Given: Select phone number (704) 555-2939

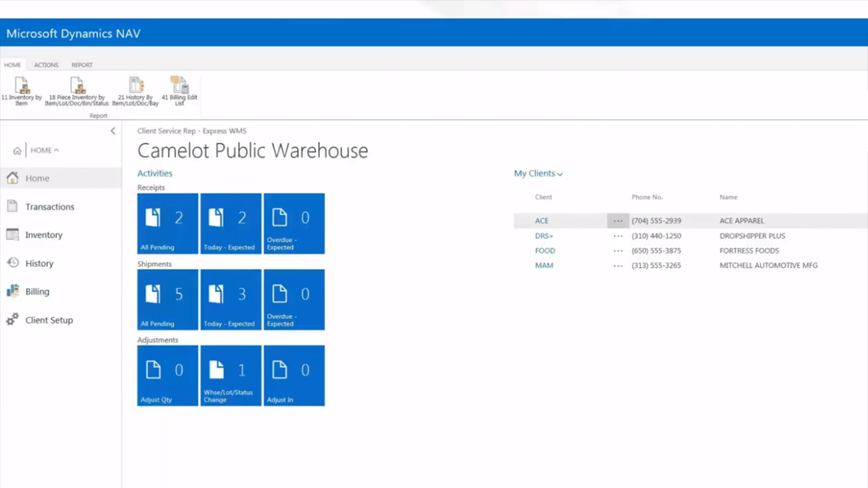Looking at the screenshot, I should point(656,221).
